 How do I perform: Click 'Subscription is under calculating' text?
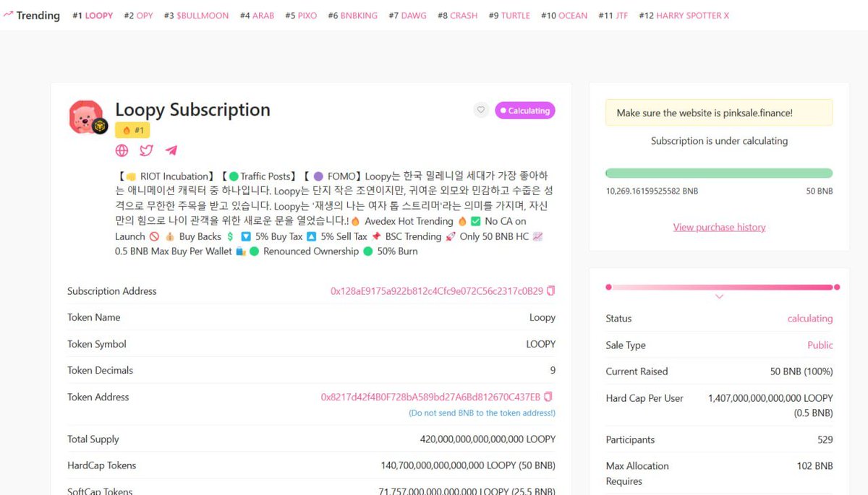click(719, 141)
